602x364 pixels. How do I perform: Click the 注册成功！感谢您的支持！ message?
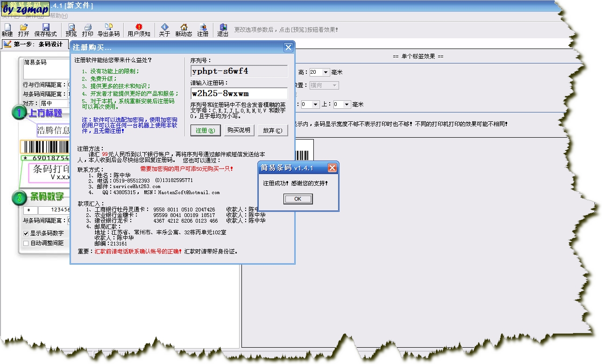pos(295,183)
